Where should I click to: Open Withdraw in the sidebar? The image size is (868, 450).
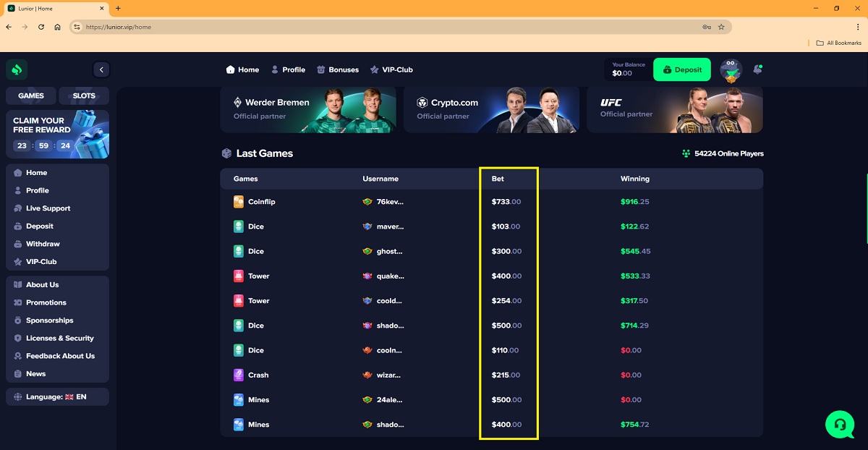[x=43, y=244]
